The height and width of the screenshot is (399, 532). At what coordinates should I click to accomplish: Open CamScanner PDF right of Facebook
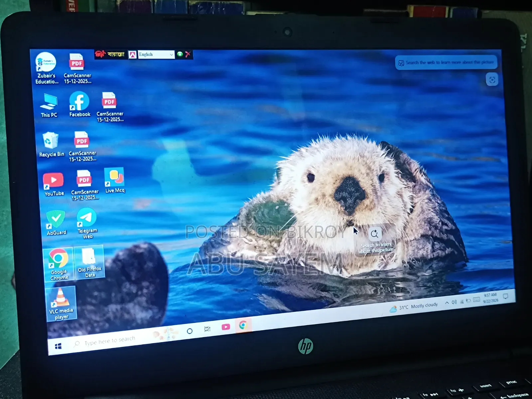coord(110,107)
